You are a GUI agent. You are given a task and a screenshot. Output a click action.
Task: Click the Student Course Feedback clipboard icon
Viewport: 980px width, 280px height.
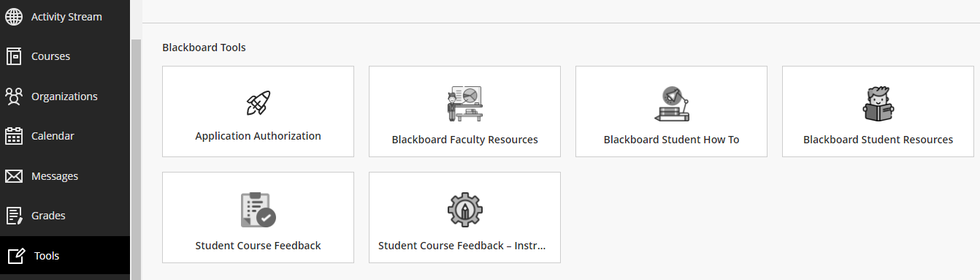point(258,210)
